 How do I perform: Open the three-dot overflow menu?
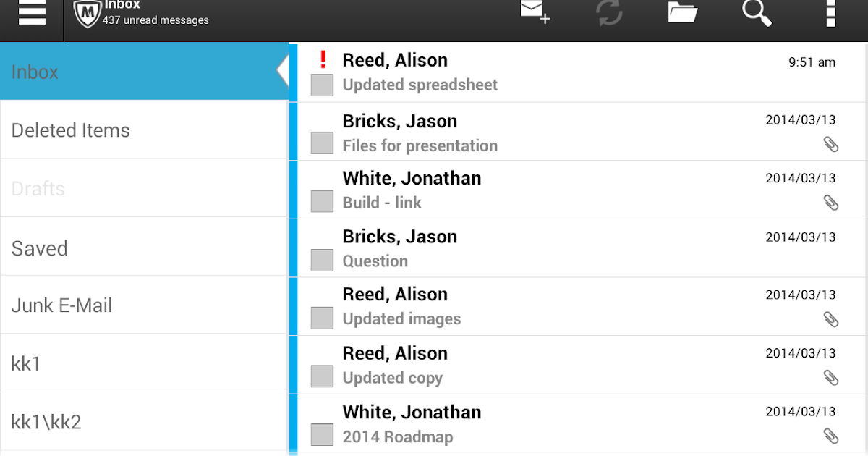point(830,12)
